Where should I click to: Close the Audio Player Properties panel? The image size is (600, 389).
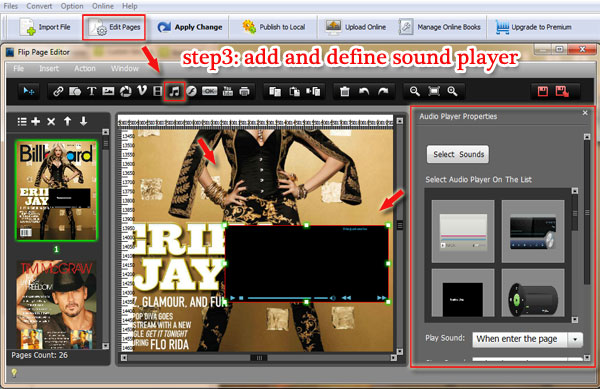585,113
